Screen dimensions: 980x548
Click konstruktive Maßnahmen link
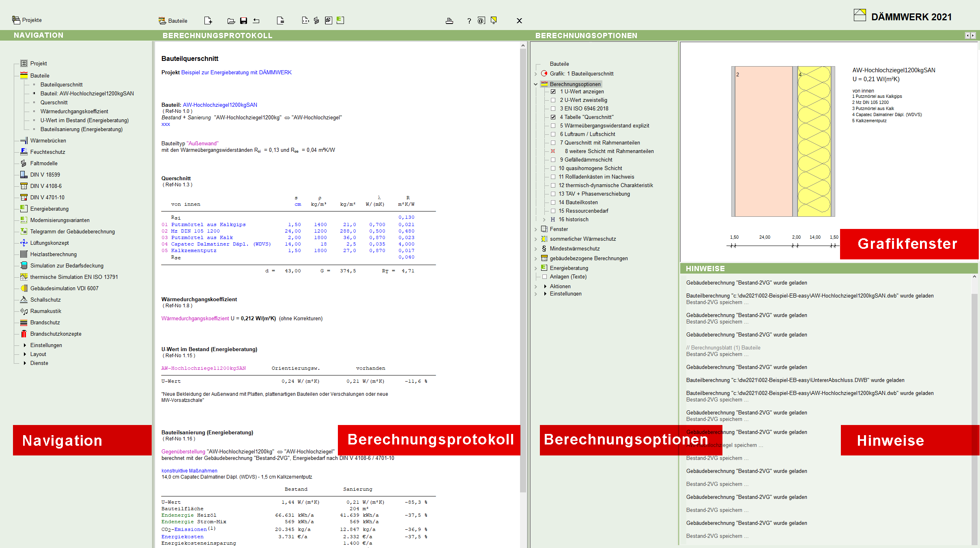(x=189, y=471)
